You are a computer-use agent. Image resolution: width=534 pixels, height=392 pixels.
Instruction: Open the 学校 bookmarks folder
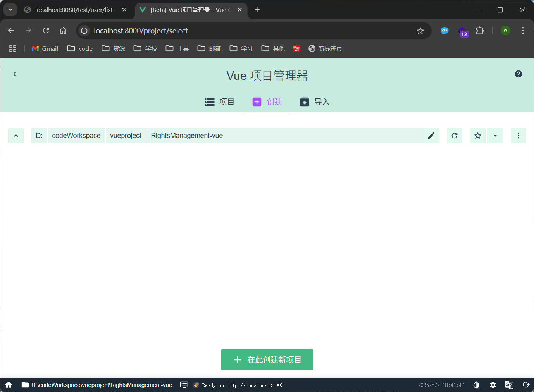point(145,48)
